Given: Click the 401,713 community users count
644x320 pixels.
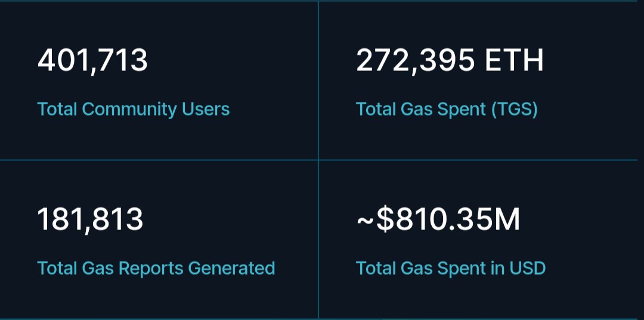Looking at the screenshot, I should coord(92,61).
